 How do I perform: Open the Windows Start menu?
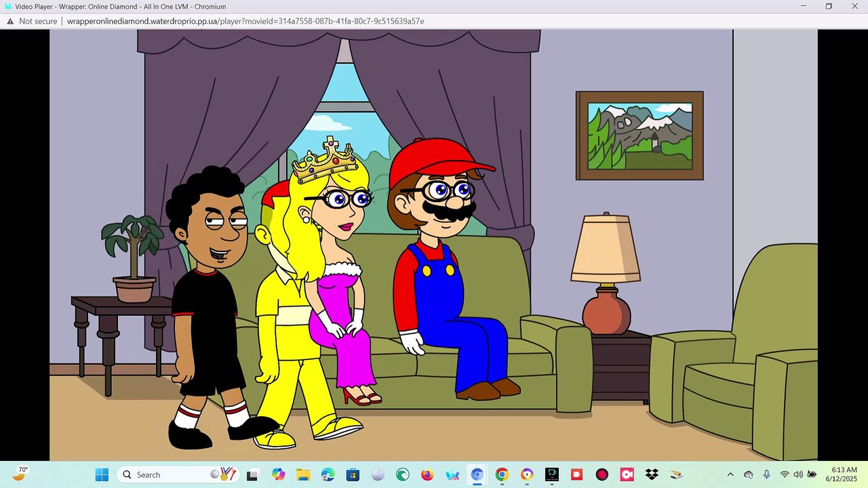coord(102,474)
